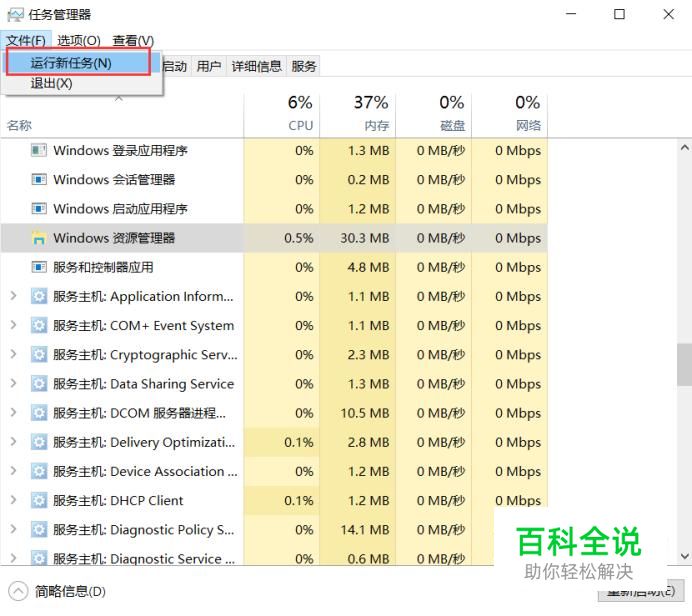This screenshot has height=616, width=692.
Task: Click gear icon of DHCP Client host
Action: click(x=39, y=500)
